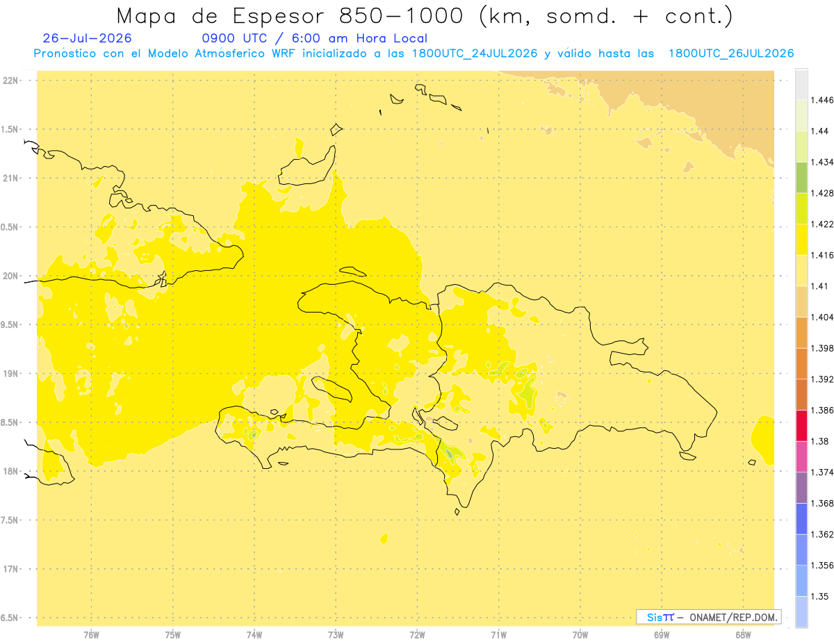Click the 75W longitude label

173,634
